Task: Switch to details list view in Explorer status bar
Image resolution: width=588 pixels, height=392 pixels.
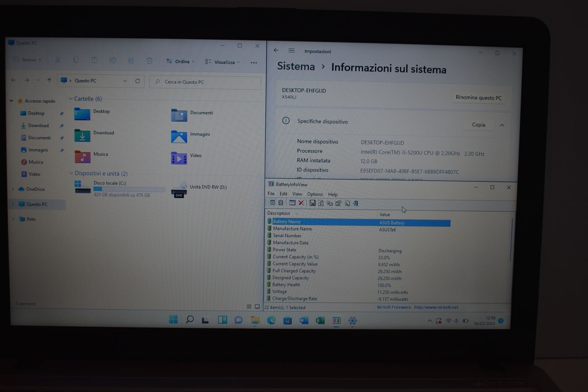Action: (249, 307)
